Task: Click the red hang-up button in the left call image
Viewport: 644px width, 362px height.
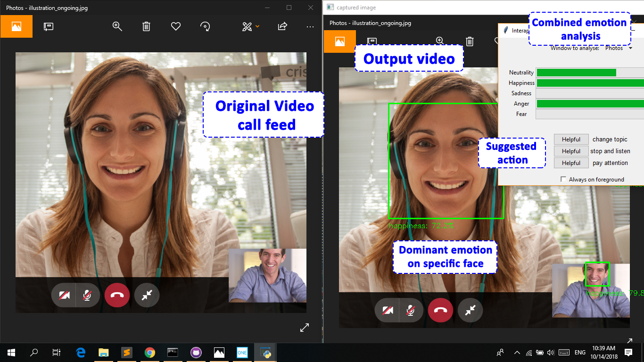Action: coord(117,296)
